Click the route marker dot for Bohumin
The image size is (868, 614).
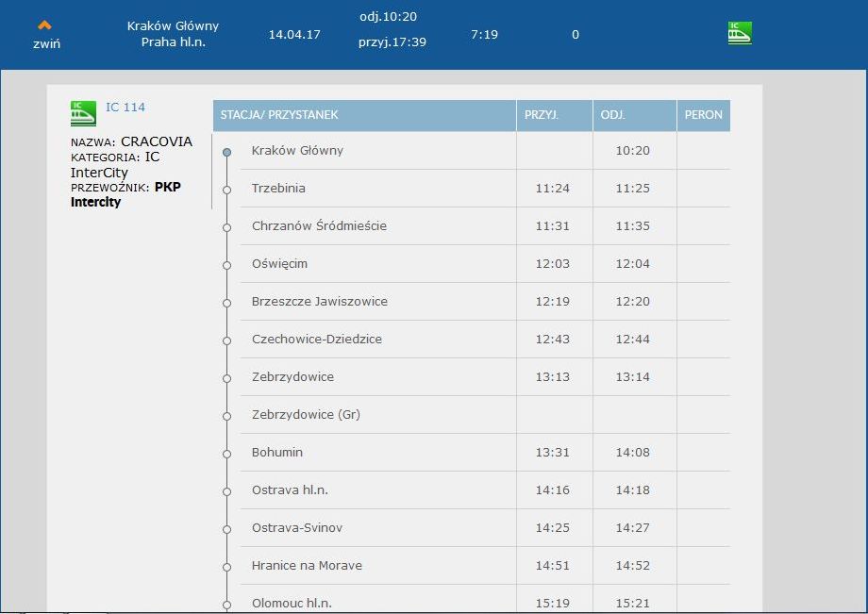tap(227, 454)
